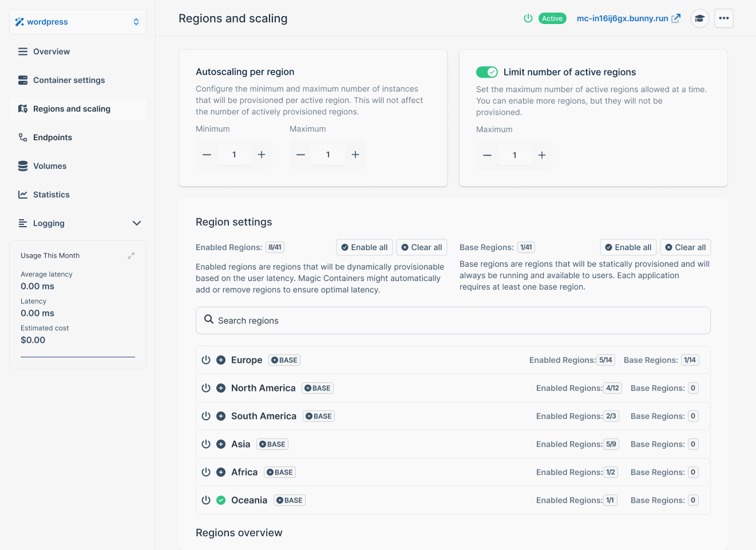Click the power icon next to Active status
The width and height of the screenshot is (756, 550).
[527, 18]
